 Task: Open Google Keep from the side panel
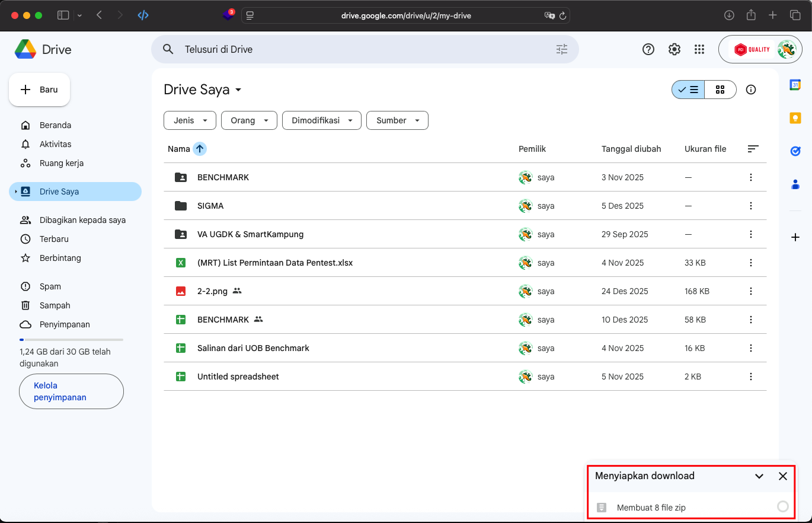click(x=795, y=118)
